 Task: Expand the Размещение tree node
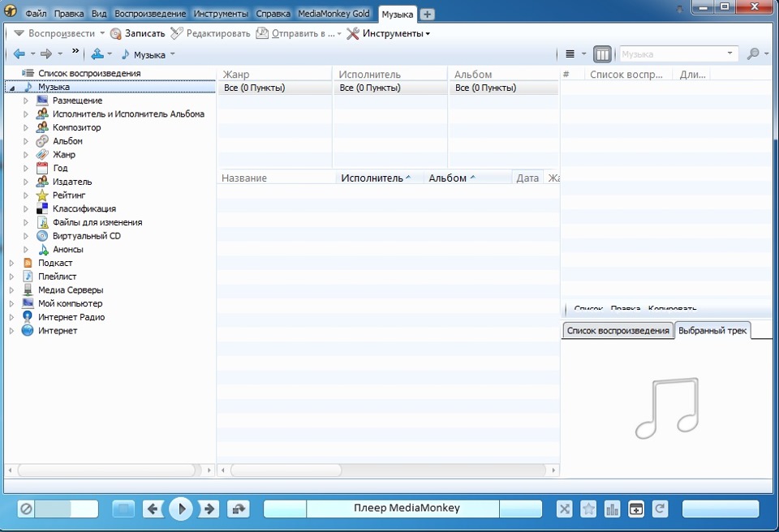click(x=25, y=101)
